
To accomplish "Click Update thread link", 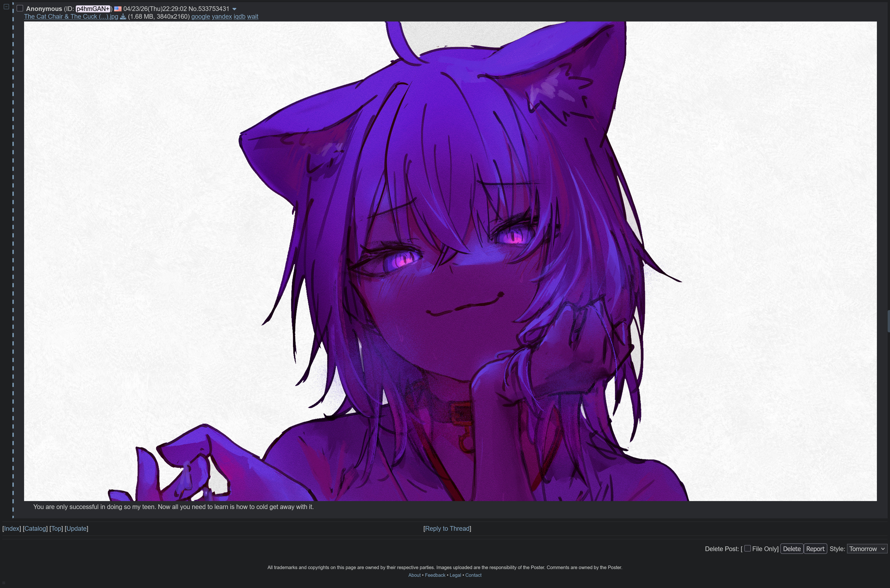I will [x=76, y=528].
